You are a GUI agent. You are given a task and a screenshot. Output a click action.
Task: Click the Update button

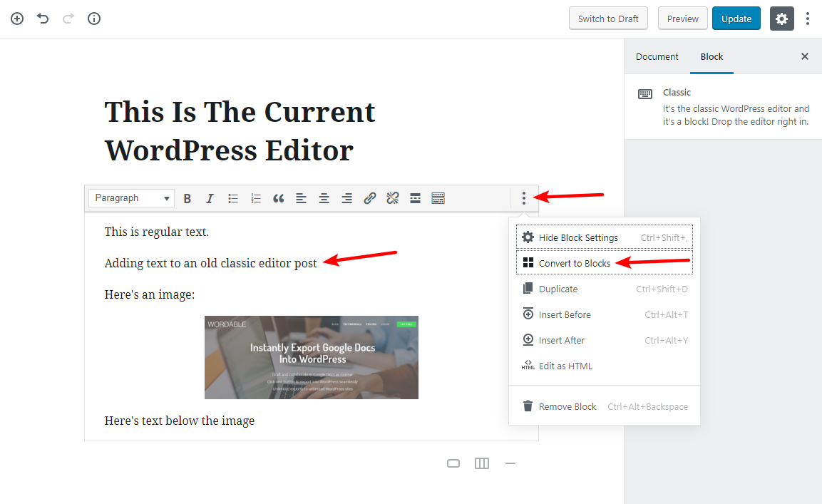click(736, 19)
